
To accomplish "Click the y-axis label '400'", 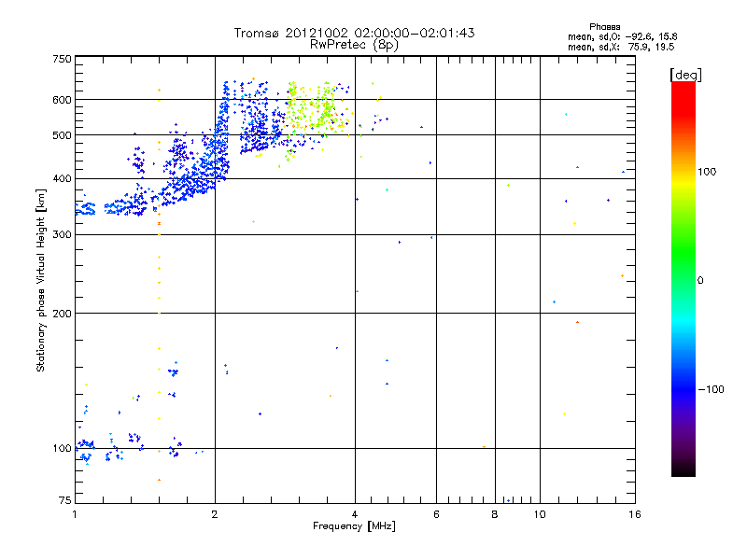I will click(x=62, y=179).
